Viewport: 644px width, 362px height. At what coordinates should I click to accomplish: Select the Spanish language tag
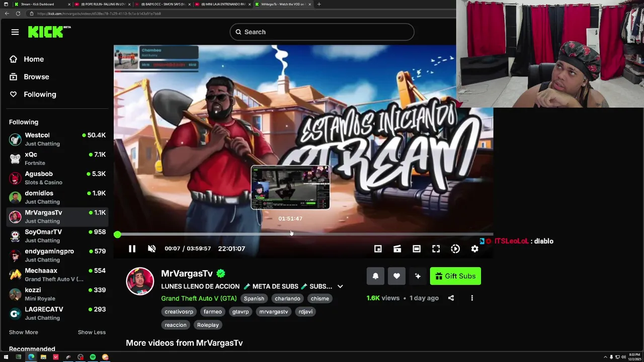pyautogui.click(x=254, y=299)
